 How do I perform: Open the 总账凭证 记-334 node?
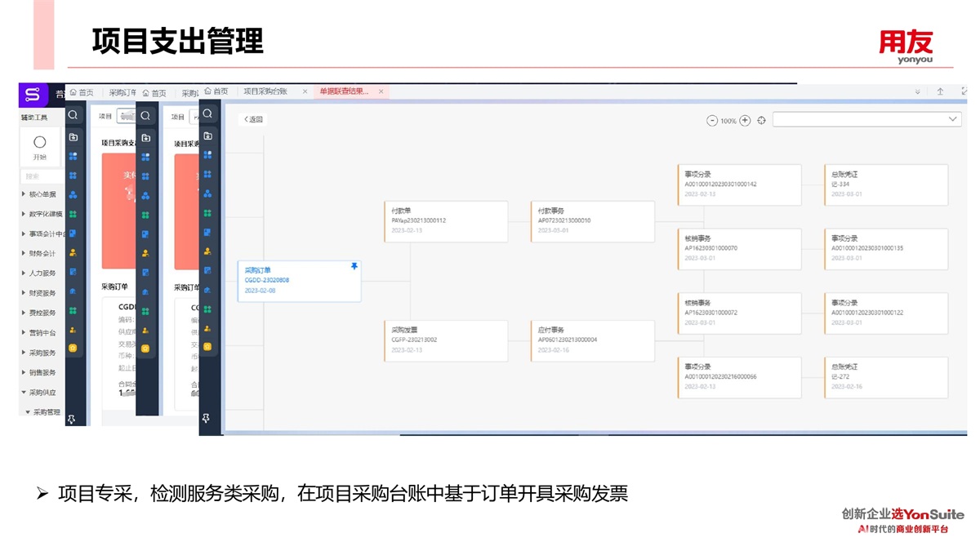886,184
